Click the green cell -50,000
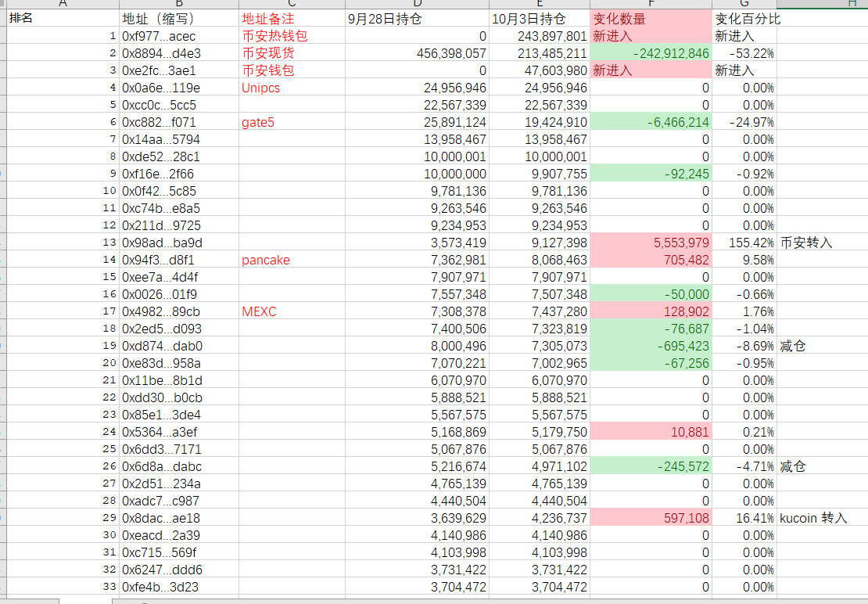This screenshot has height=604, width=868. click(651, 294)
